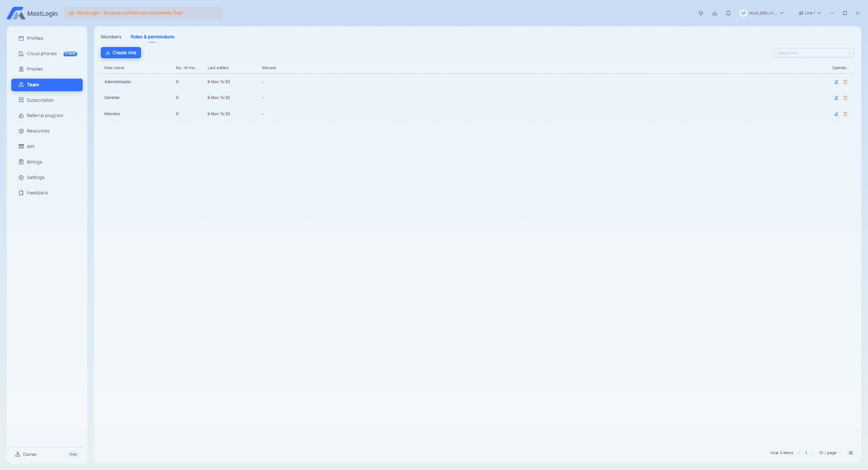Click the download icon in title bar
The height and width of the screenshot is (470, 868).
[x=714, y=13]
